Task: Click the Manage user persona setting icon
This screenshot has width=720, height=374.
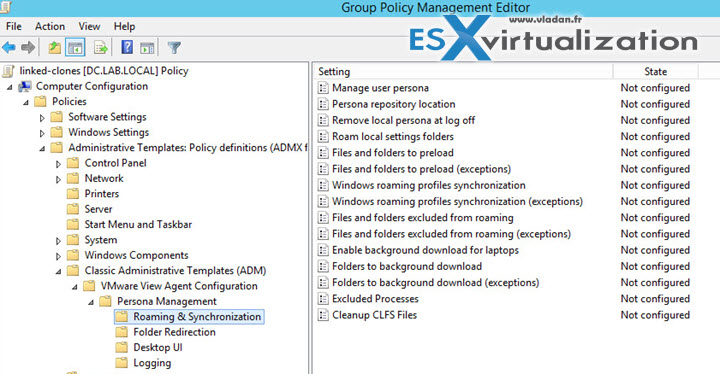Action: point(323,88)
